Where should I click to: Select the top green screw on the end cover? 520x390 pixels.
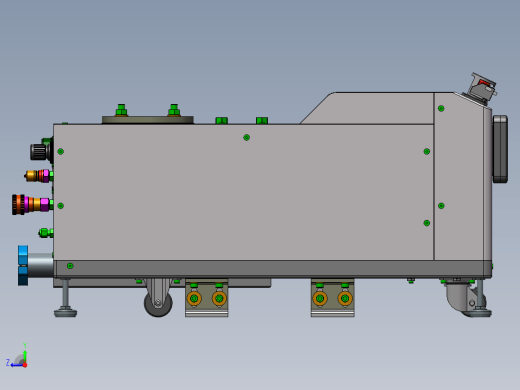click(x=441, y=108)
